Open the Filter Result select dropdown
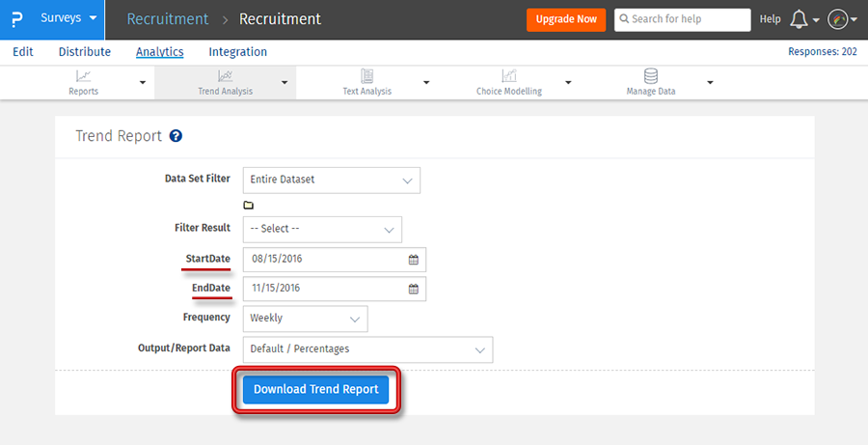Screen dimensions: 868x445 [x=322, y=229]
